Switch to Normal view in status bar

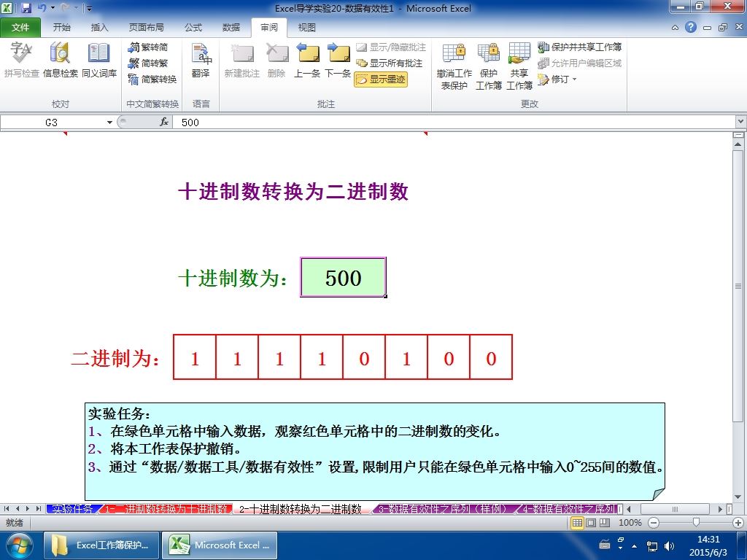578,523
